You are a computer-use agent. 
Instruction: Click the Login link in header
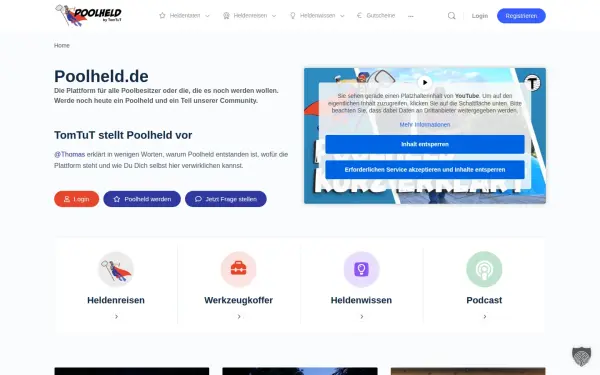coord(479,16)
